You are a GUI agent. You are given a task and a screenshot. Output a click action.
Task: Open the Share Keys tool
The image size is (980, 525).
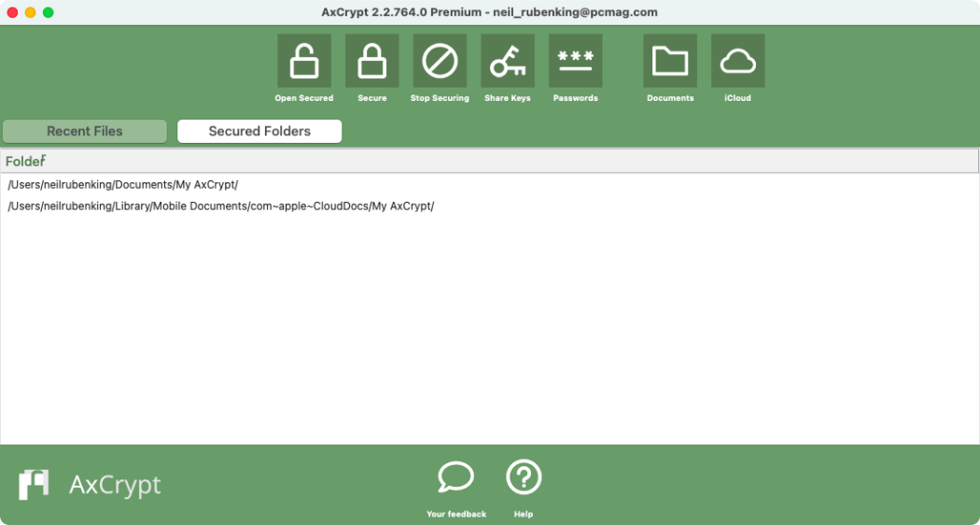[x=508, y=61]
